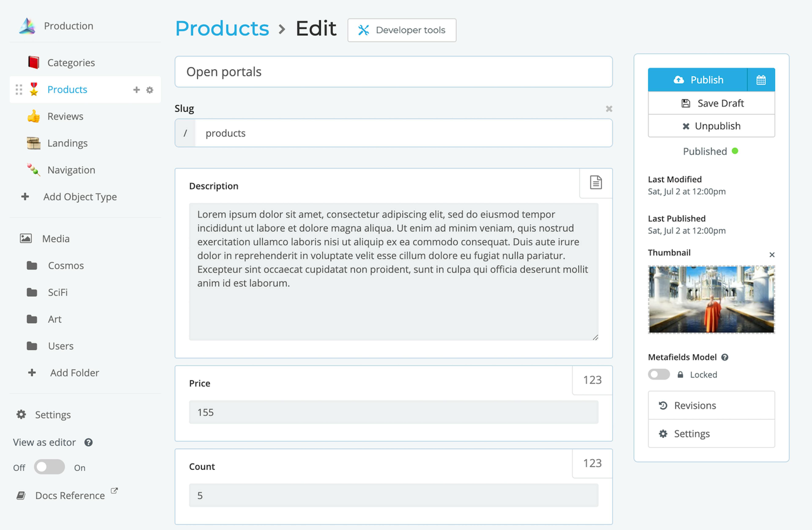812x530 pixels.
Task: Open the Users media folder
Action: click(x=61, y=346)
